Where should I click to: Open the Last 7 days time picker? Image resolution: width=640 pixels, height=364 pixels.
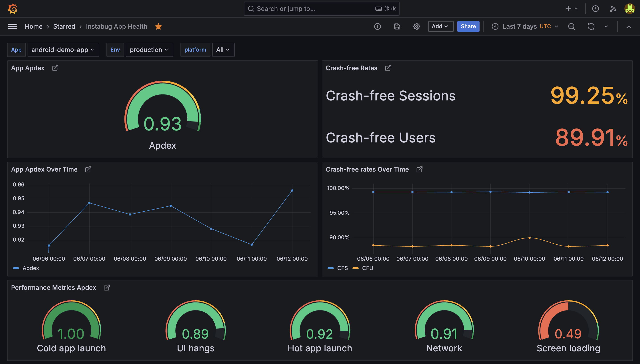pos(525,26)
